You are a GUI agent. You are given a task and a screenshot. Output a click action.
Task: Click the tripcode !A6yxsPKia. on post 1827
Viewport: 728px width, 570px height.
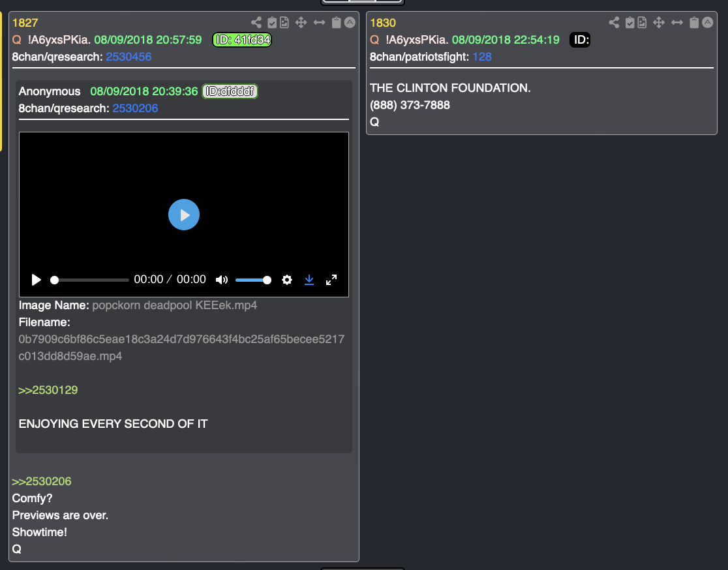pos(59,40)
